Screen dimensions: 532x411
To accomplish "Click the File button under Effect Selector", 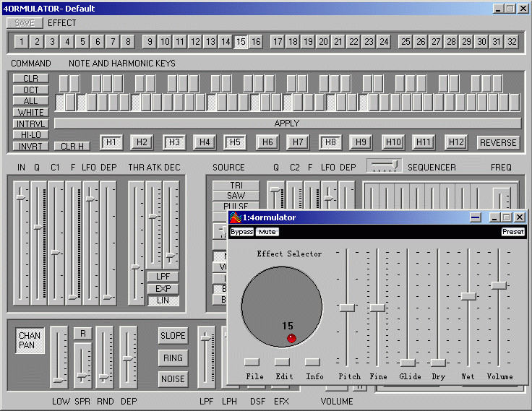I will tap(252, 362).
